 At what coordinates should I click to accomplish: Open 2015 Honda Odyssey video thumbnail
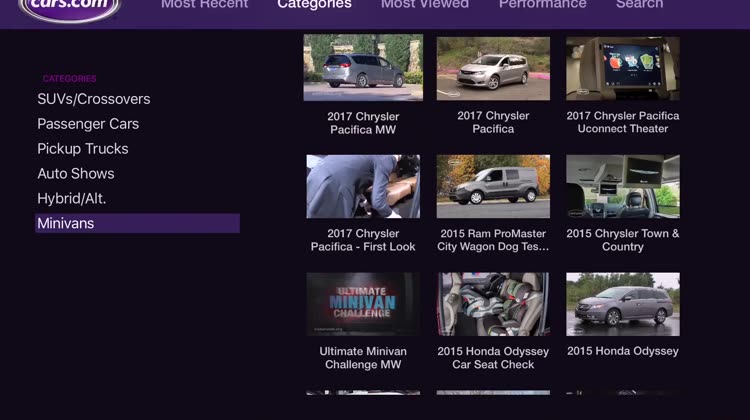point(623,304)
